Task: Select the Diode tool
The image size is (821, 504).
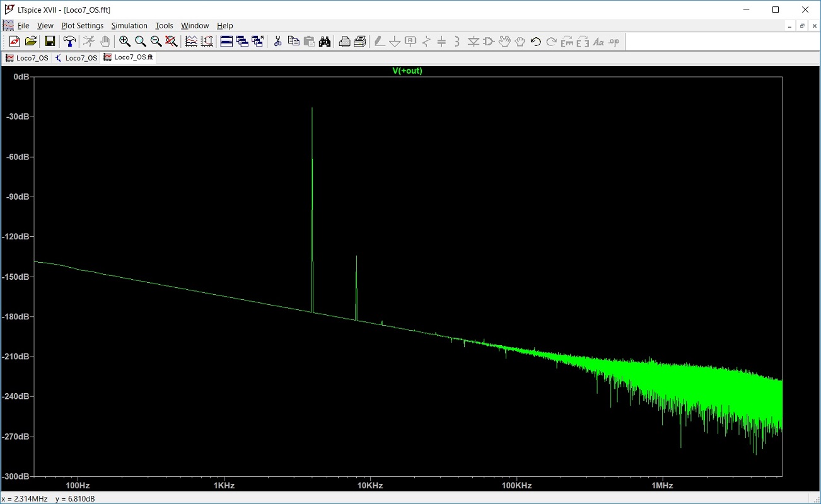Action: [473, 42]
